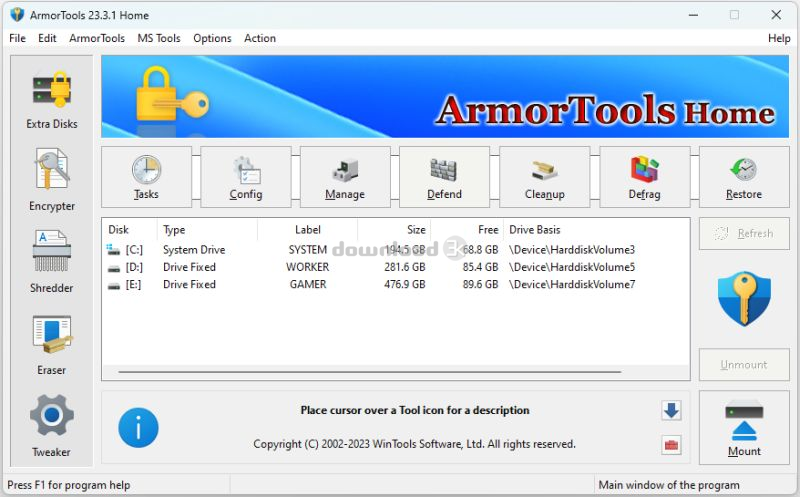This screenshot has width=800, height=497.
Task: Open the Options menu
Action: (212, 38)
